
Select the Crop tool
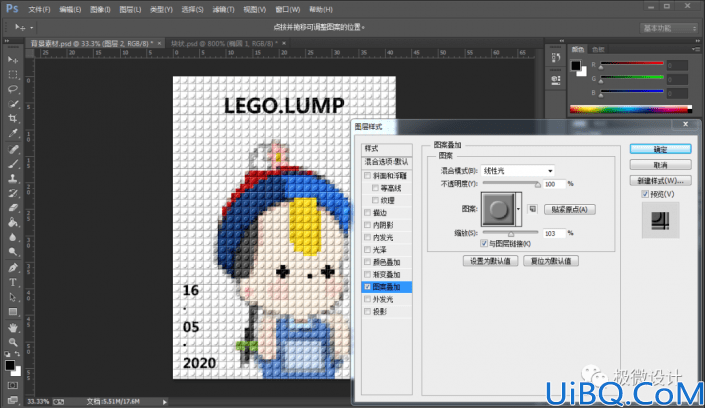tap(13, 119)
